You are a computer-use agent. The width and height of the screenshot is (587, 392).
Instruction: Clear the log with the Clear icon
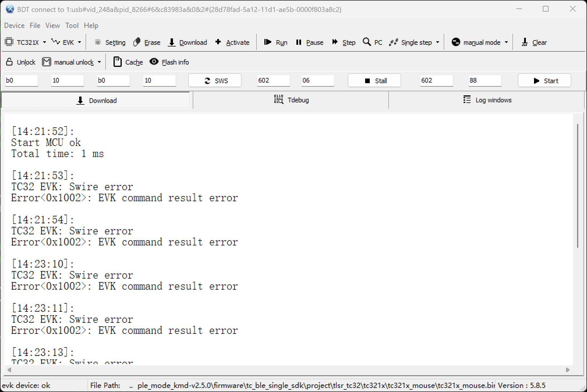[x=525, y=42]
